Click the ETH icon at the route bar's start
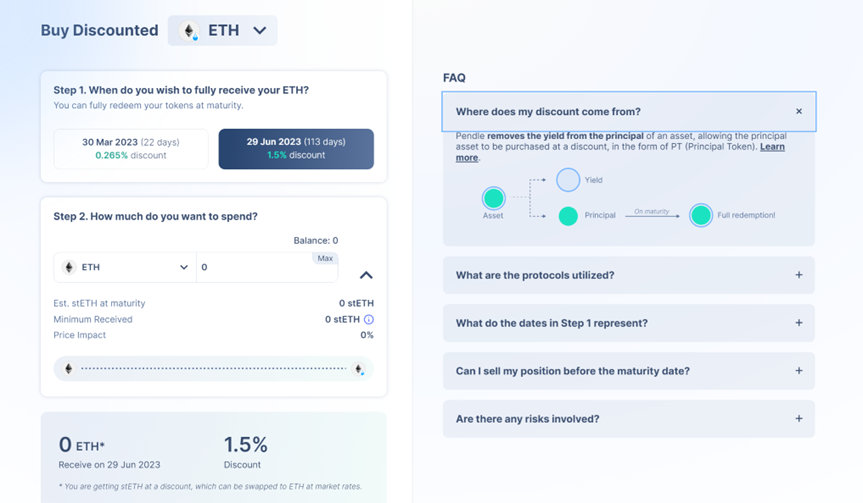Screen dimensions: 863x503 click(69, 369)
